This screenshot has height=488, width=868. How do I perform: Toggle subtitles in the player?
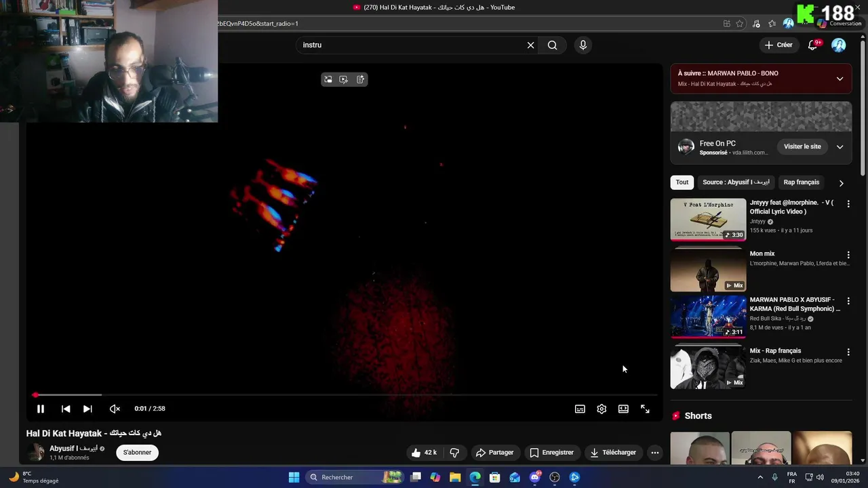point(580,409)
